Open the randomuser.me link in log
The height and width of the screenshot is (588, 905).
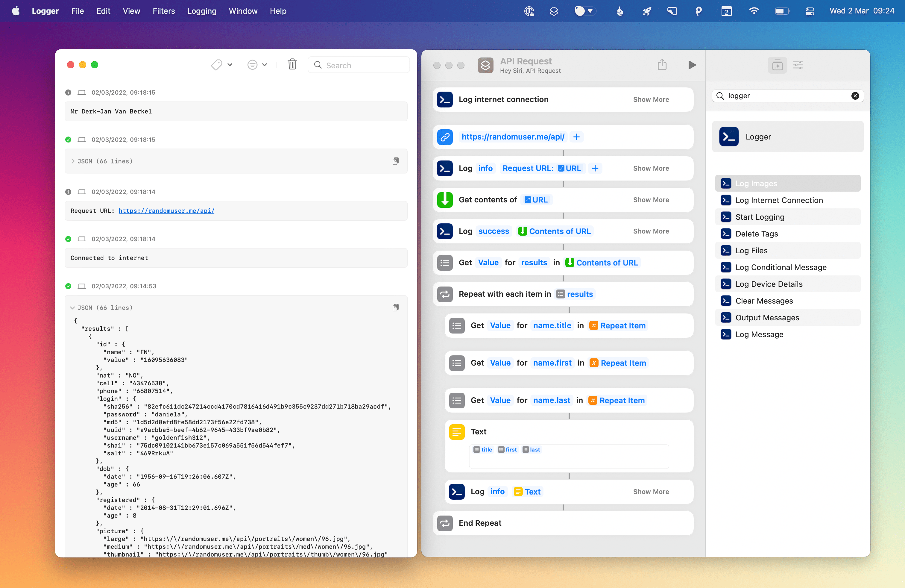pyautogui.click(x=166, y=211)
